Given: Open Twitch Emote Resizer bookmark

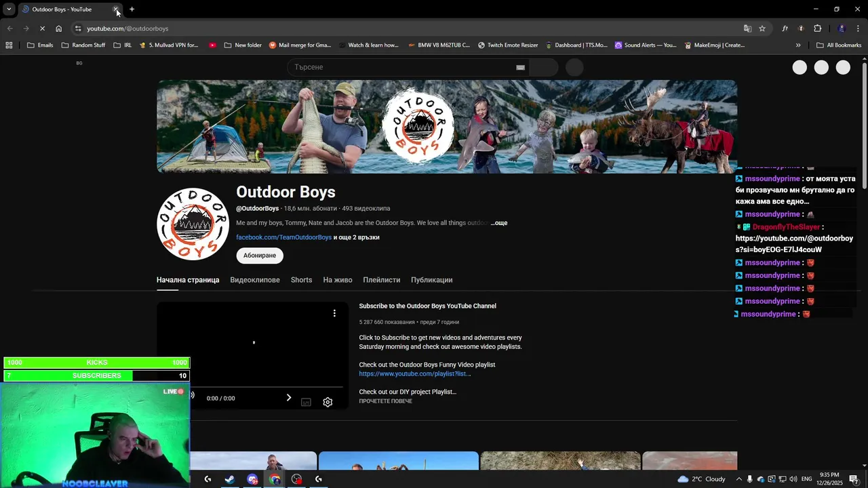Looking at the screenshot, I should pos(508,45).
